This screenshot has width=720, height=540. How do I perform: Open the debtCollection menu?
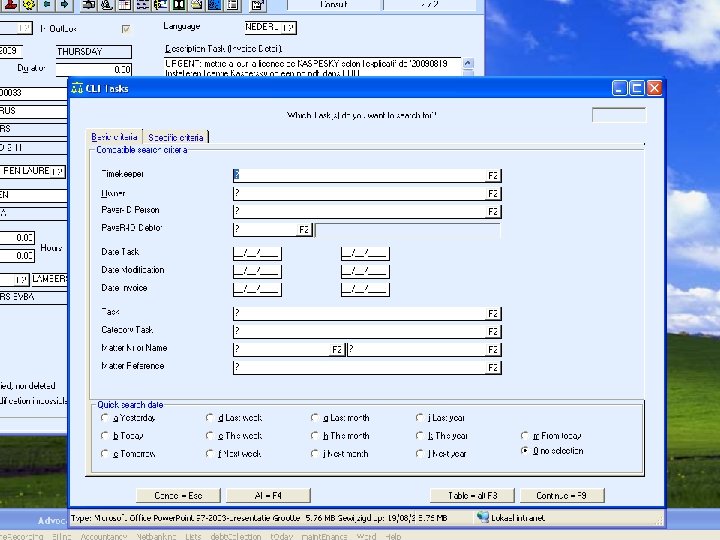236,536
